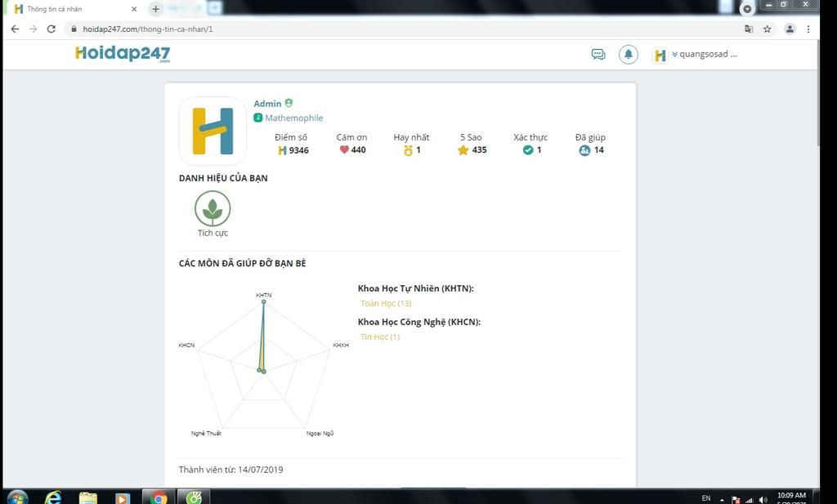Click the 10:09 AM clock

(791, 496)
